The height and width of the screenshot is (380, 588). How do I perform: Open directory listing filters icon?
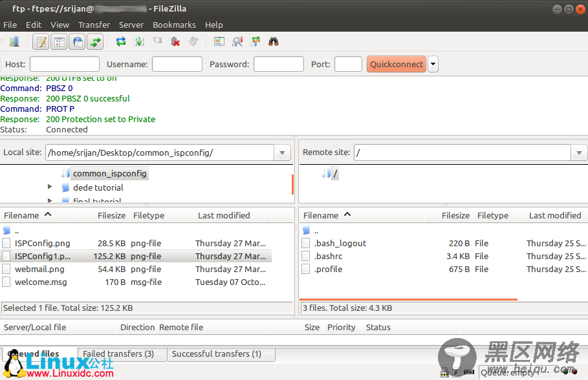219,41
